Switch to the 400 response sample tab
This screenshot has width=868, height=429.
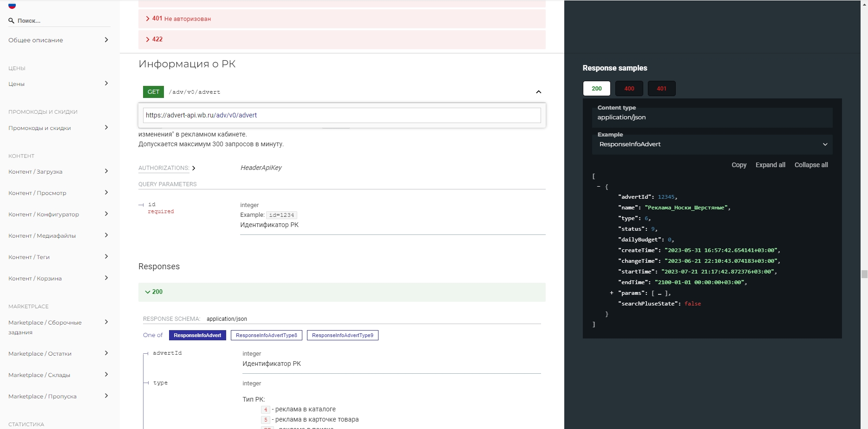point(629,89)
